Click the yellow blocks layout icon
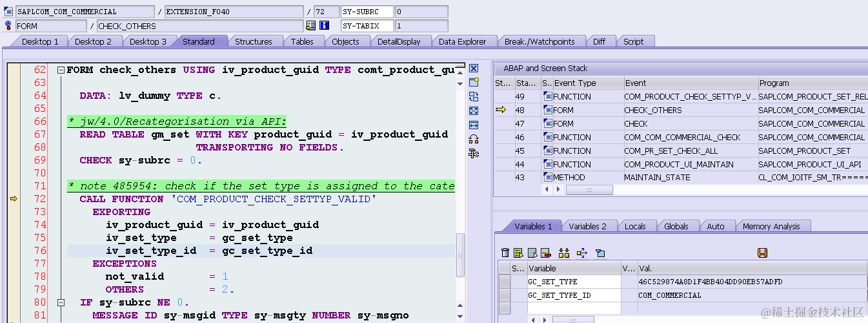868x323 pixels. coord(563,253)
